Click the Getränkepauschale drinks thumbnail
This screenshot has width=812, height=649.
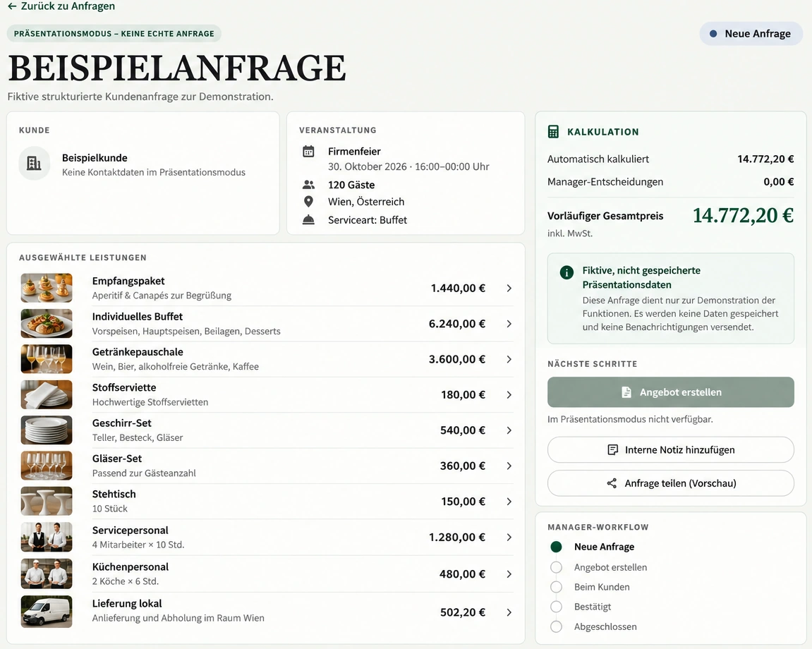coord(47,359)
